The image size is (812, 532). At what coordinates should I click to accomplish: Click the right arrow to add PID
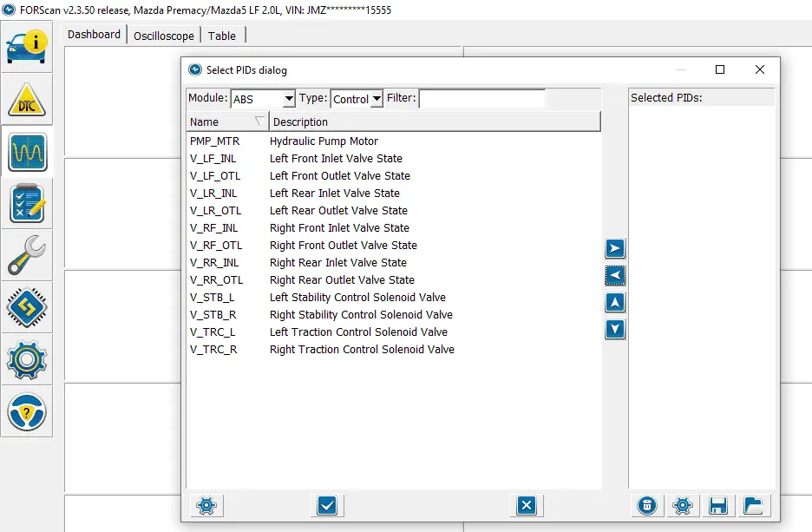(x=615, y=249)
